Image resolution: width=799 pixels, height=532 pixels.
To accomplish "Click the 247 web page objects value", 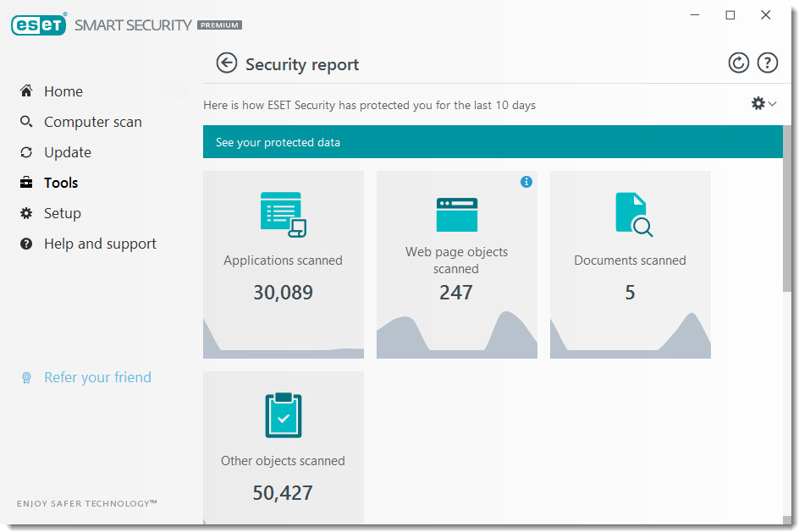I will point(456,292).
